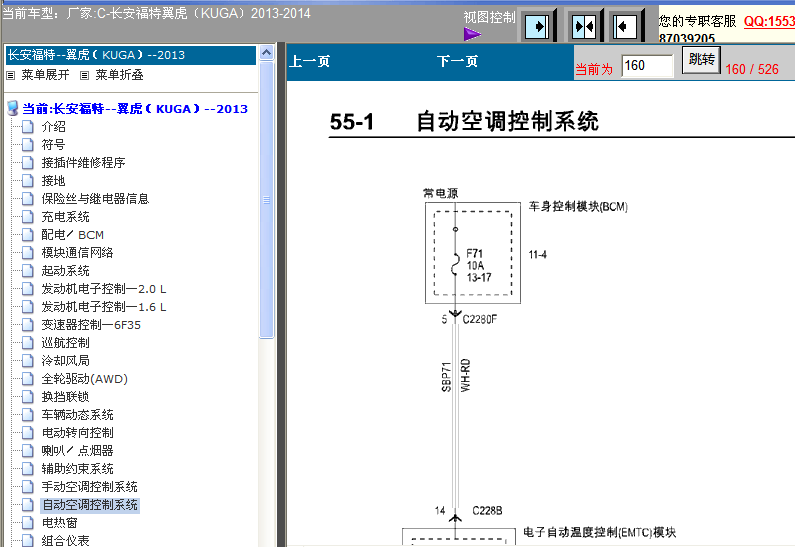Select 配电／BCM tree entry

click(73, 235)
